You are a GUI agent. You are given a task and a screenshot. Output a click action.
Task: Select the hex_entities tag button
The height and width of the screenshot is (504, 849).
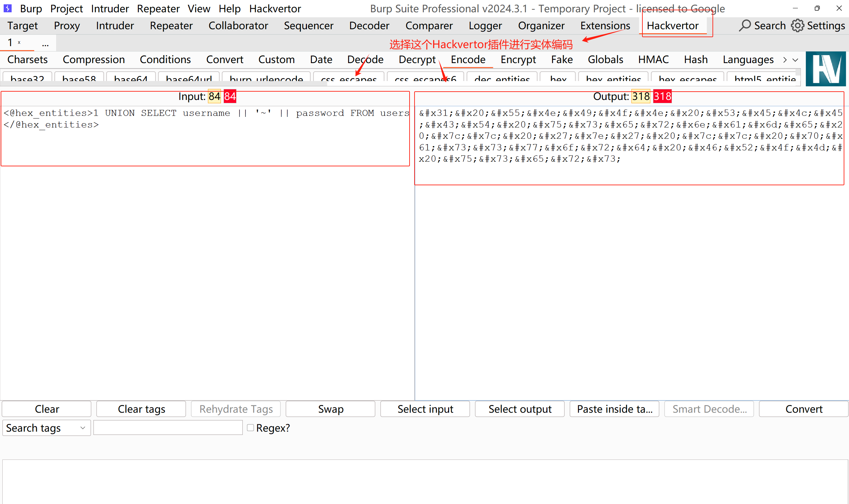point(613,78)
